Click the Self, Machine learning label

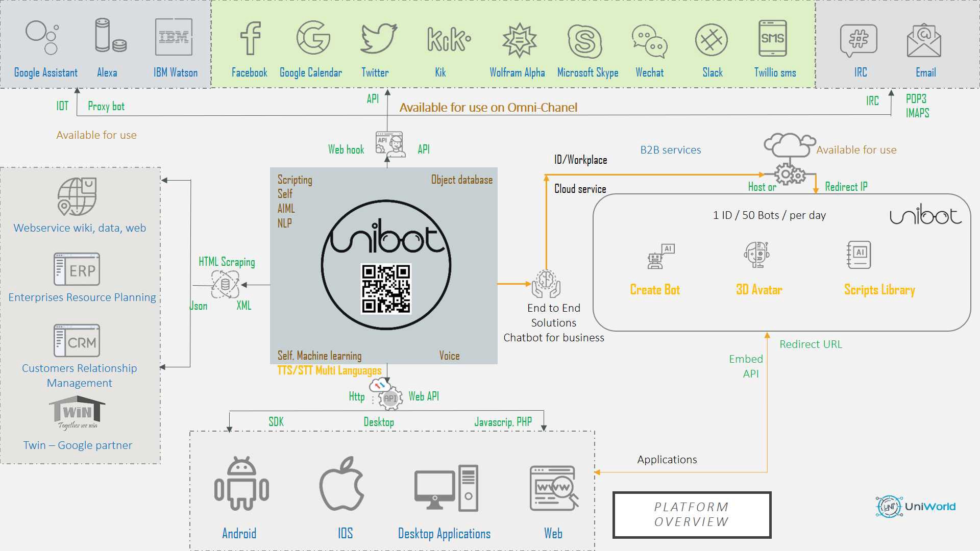[320, 356]
